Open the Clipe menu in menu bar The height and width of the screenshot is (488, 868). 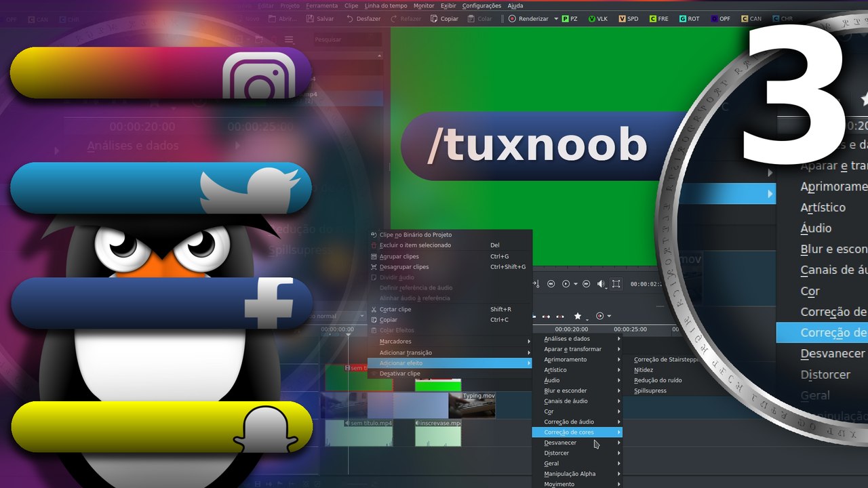point(351,5)
